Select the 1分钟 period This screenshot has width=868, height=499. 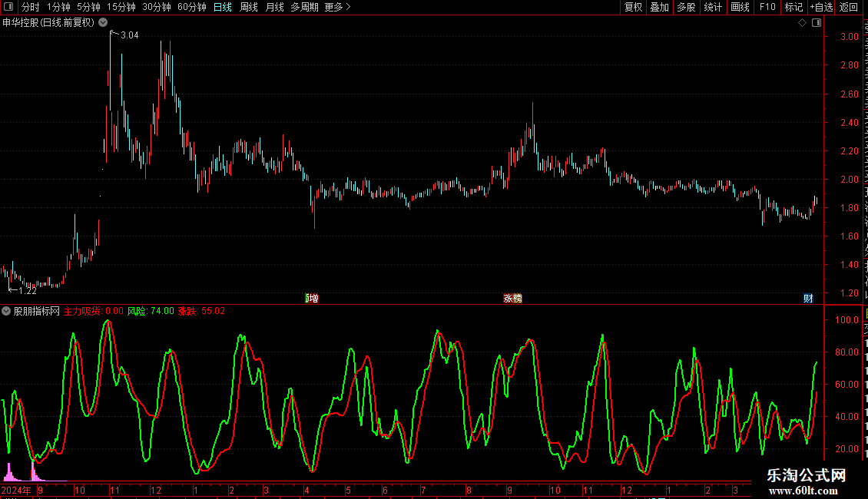point(58,7)
